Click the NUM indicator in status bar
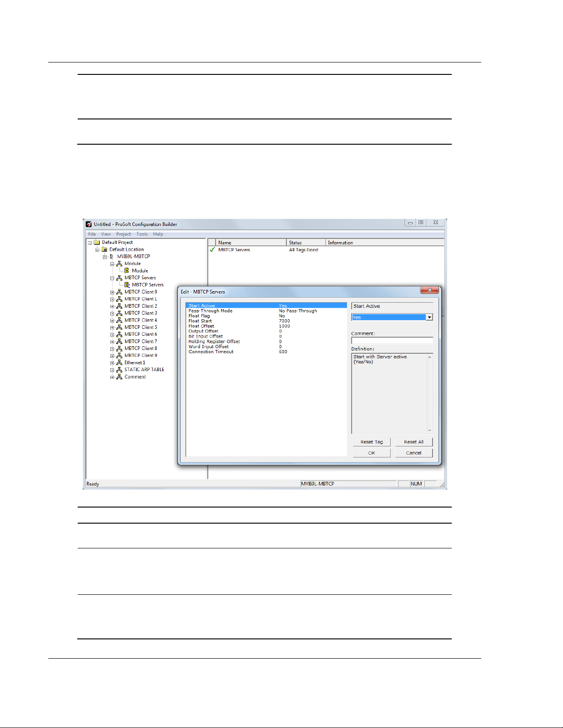The image size is (563, 728). pyautogui.click(x=416, y=484)
